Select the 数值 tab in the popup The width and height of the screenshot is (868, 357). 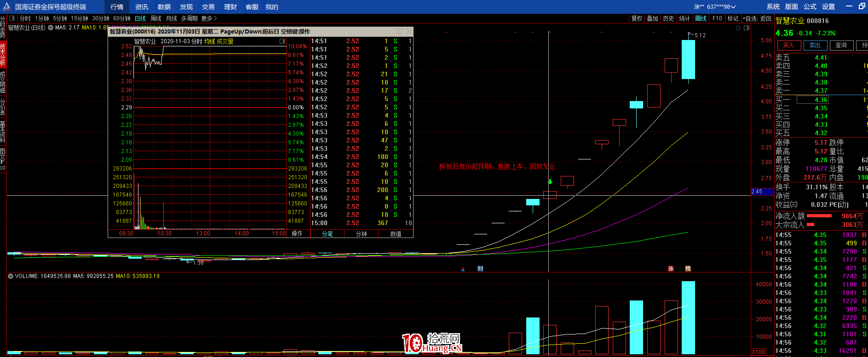396,234
